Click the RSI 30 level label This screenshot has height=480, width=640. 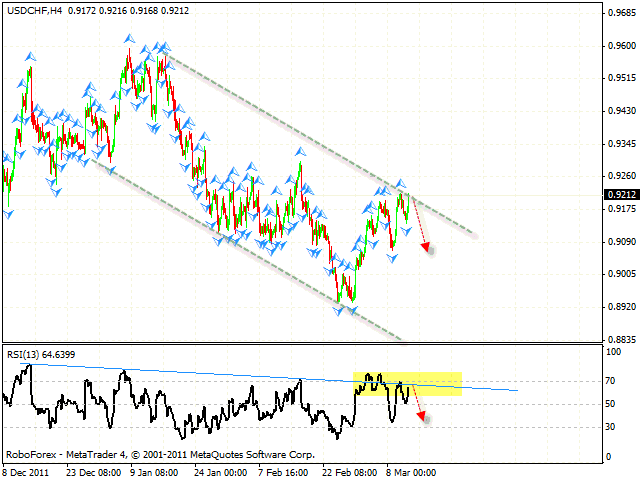click(x=610, y=427)
